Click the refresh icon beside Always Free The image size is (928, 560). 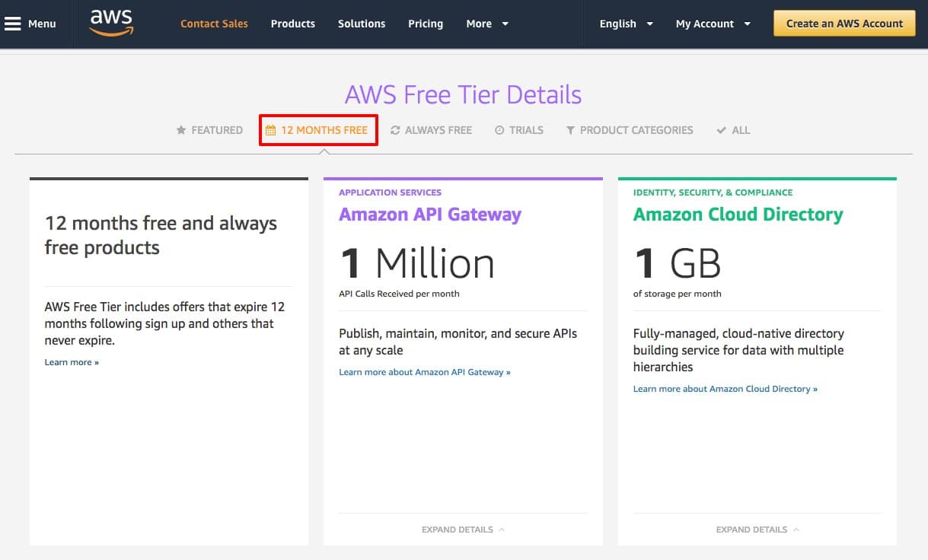point(395,130)
